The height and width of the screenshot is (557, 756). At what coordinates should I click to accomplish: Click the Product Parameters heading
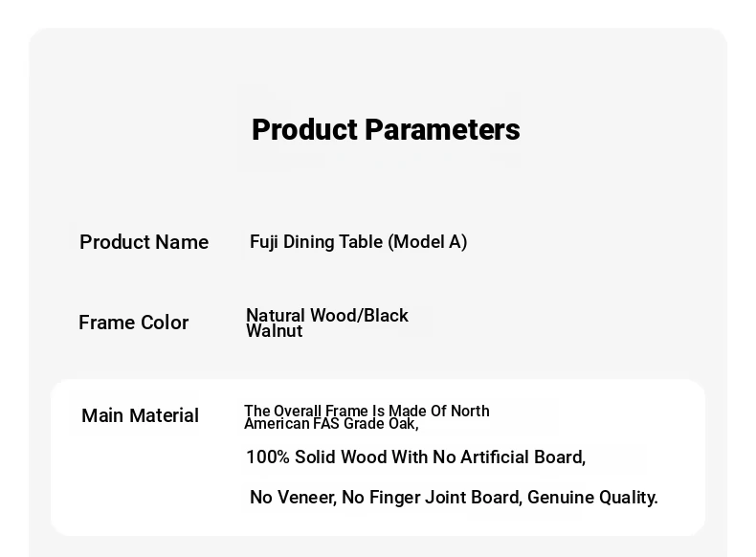click(x=386, y=130)
